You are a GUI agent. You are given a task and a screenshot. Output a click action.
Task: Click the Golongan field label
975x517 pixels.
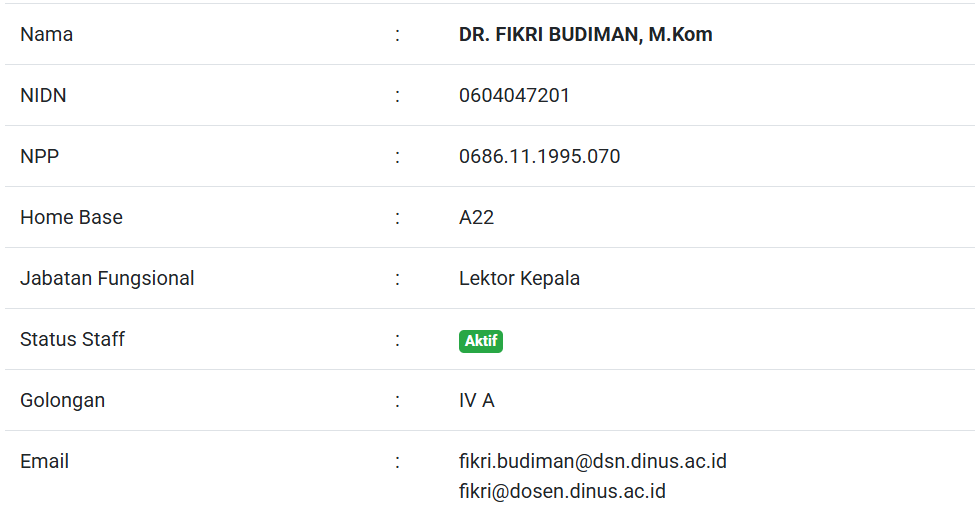62,400
